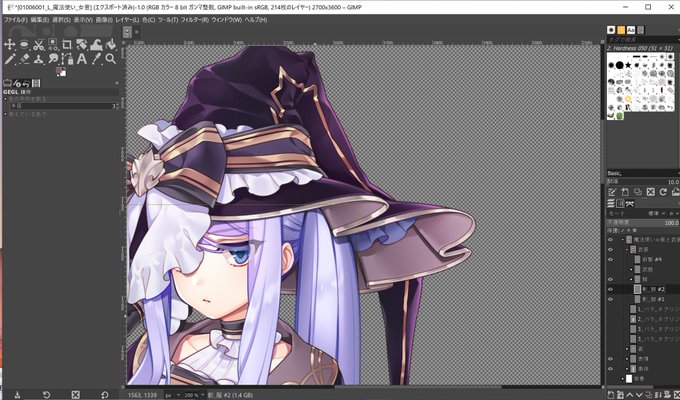Select the Bucket Fill tool
Viewport: 680px width, 400px height.
(111, 44)
